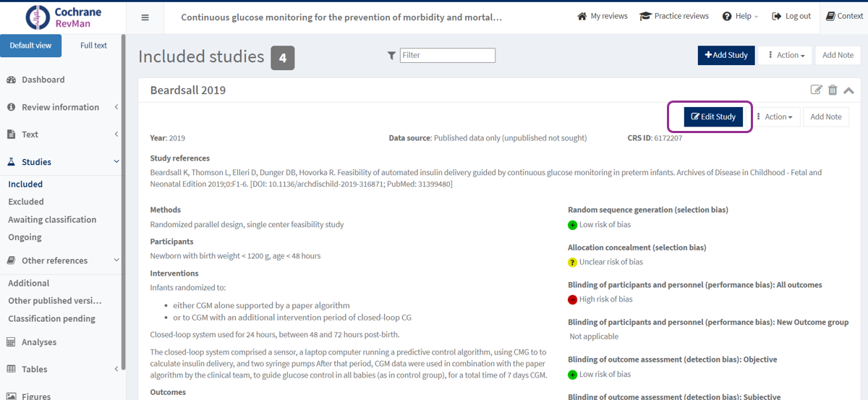Screen dimensions: 868x400
Task: Click the Cochrane RevMan logo
Action: click(64, 17)
